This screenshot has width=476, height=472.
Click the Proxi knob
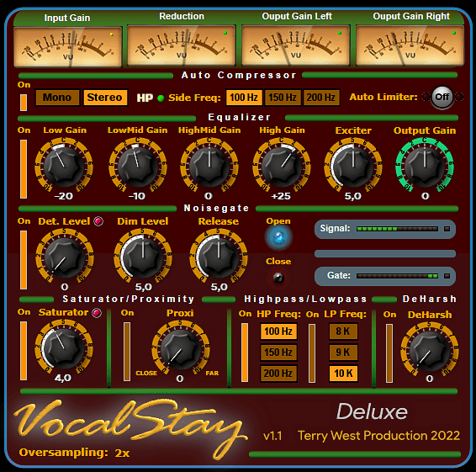[181, 348]
